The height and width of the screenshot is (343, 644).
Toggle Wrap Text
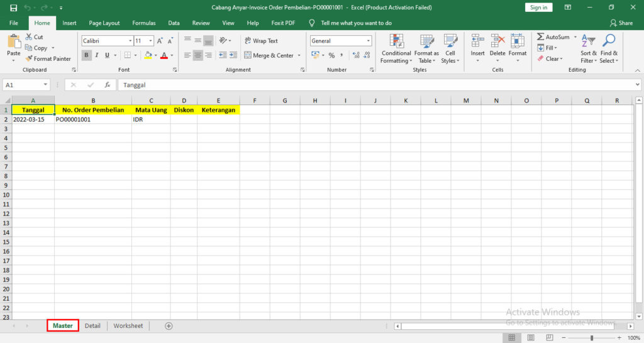point(261,41)
